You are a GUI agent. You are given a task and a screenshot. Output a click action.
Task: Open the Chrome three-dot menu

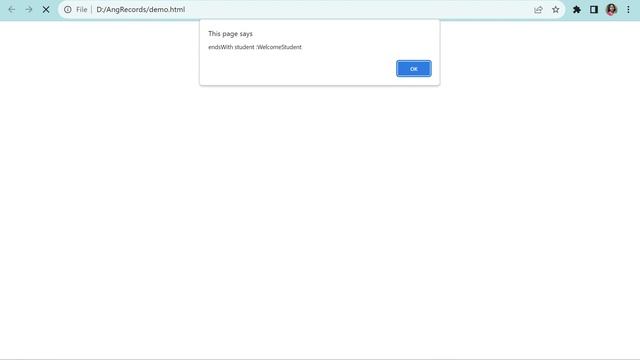[628, 9]
